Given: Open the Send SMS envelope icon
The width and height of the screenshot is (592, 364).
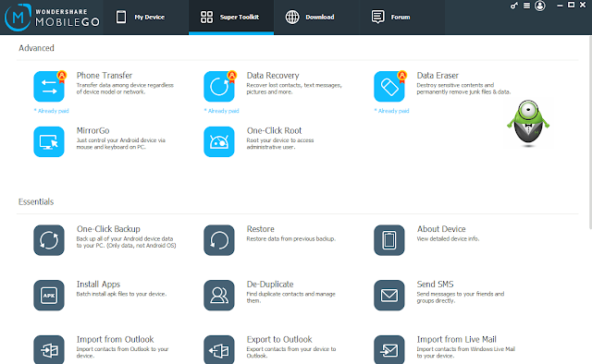Looking at the screenshot, I should pyautogui.click(x=389, y=296).
